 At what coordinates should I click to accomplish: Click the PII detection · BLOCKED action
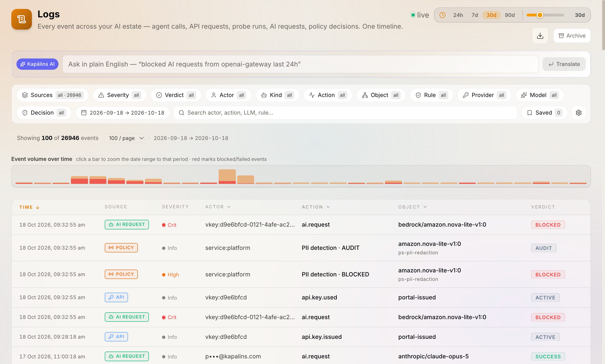[x=335, y=274]
